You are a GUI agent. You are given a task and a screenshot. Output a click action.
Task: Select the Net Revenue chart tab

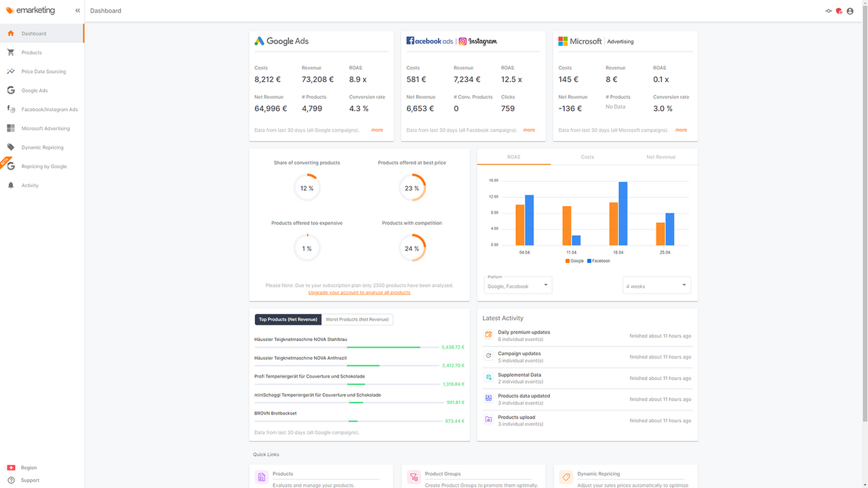coord(660,157)
